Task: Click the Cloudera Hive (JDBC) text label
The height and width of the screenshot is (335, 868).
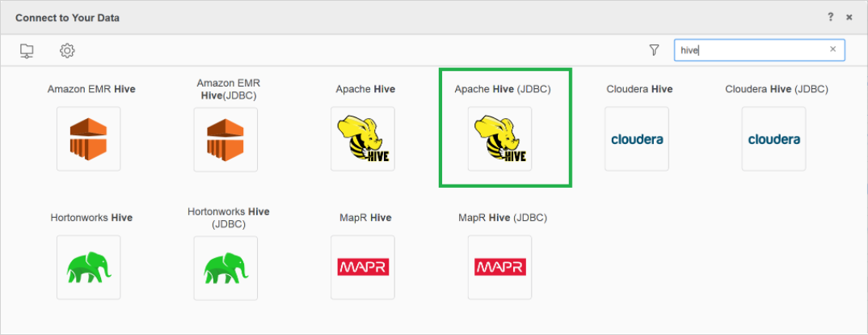Action: pos(777,89)
